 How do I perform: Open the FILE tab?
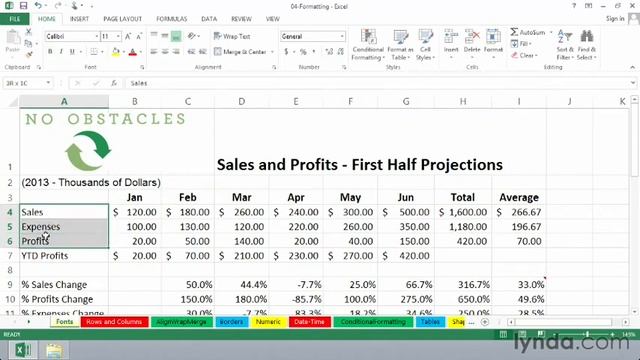click(x=15, y=19)
